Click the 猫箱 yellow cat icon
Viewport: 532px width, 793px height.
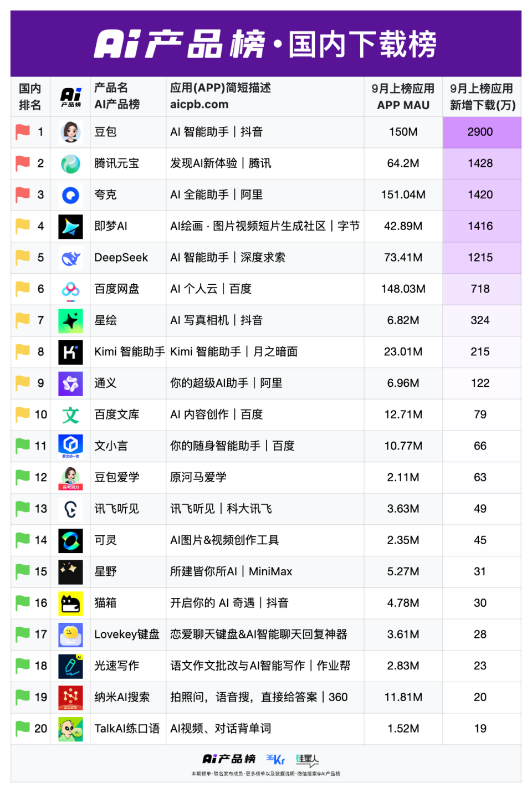70,603
